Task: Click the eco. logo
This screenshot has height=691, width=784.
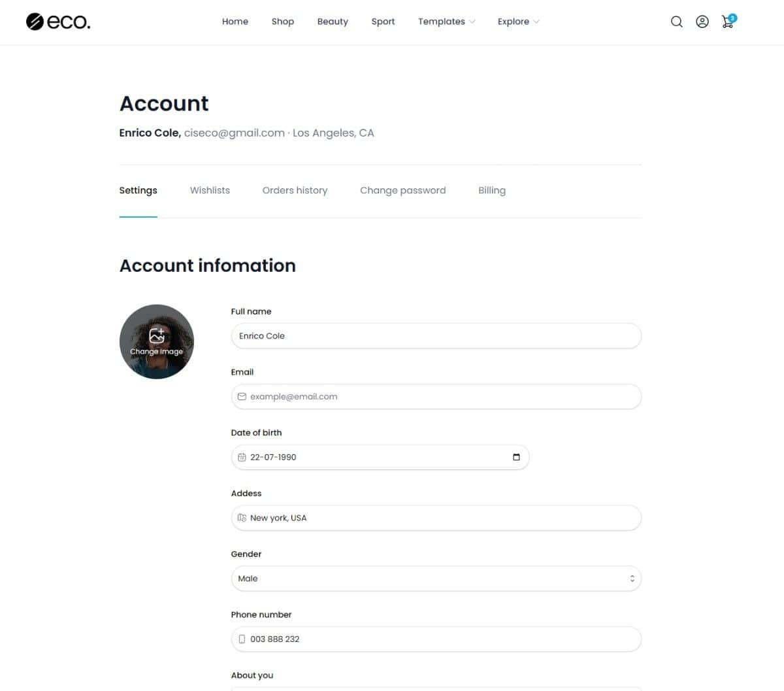Action: point(57,22)
